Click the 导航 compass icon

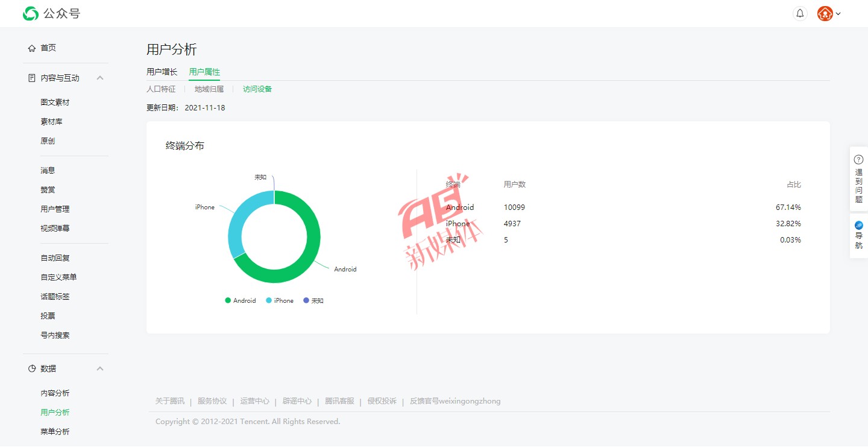tap(859, 225)
